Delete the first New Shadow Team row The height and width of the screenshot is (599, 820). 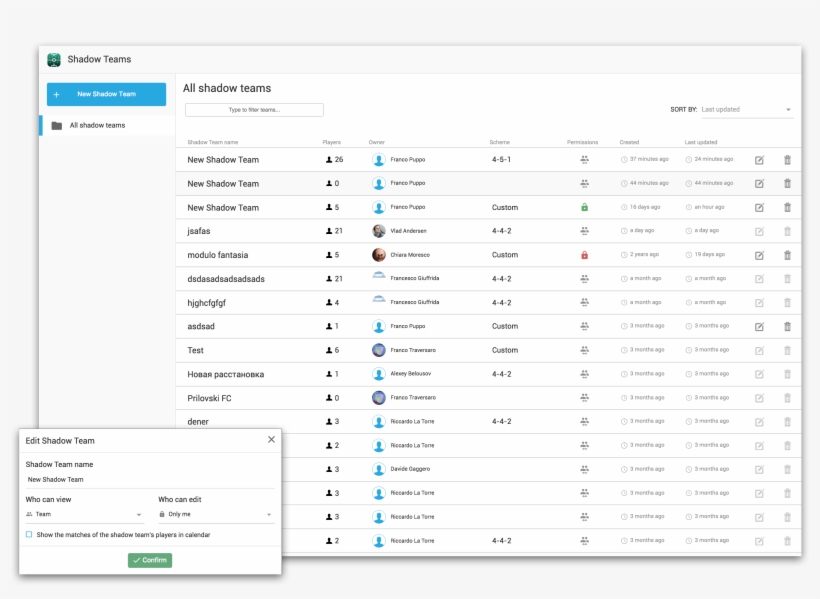point(787,160)
